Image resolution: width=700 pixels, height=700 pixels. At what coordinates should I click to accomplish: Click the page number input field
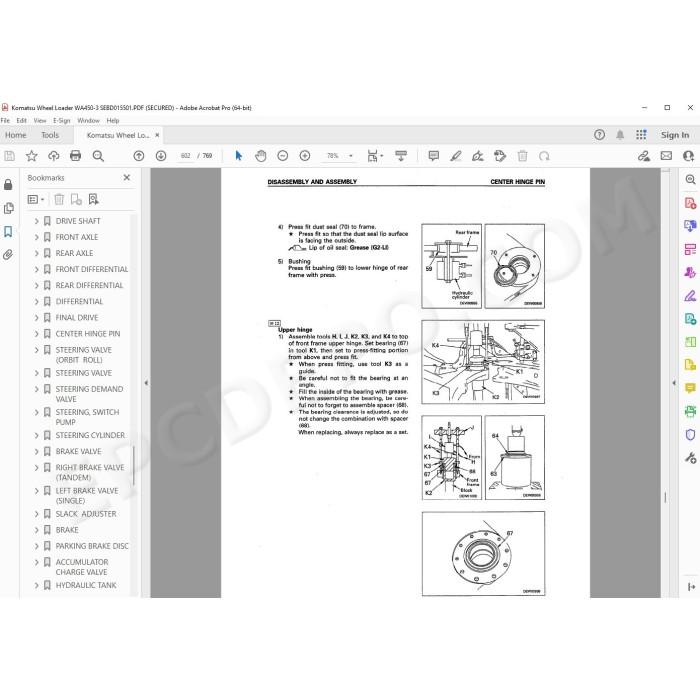186,156
